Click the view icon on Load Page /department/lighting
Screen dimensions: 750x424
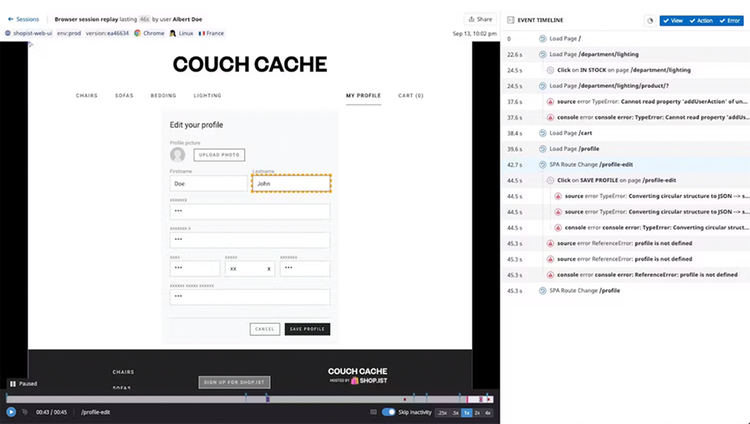pyautogui.click(x=542, y=55)
